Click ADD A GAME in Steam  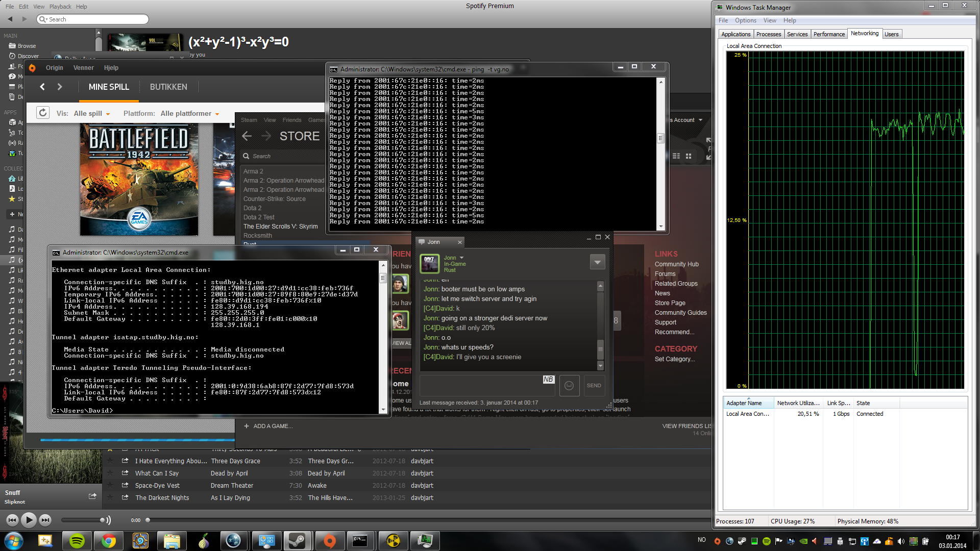268,426
